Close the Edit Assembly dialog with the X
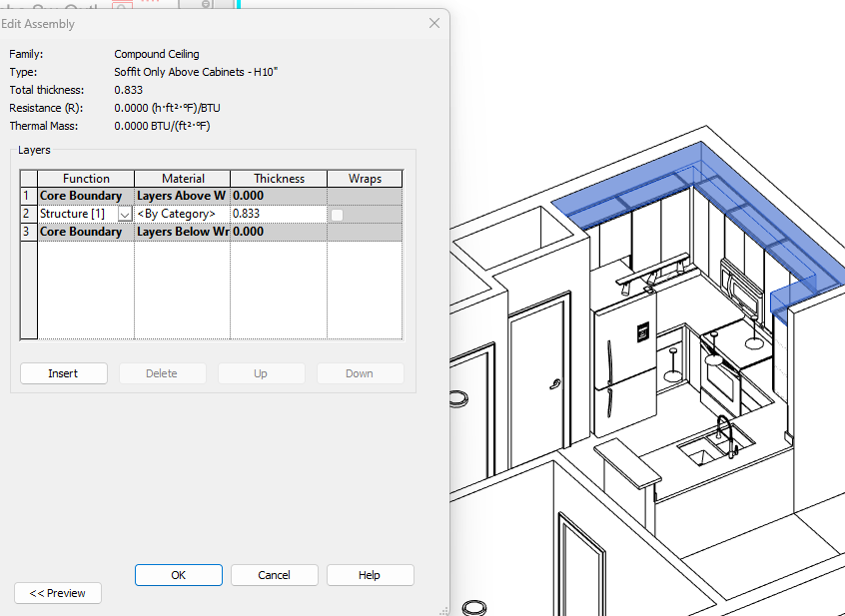 coord(433,23)
